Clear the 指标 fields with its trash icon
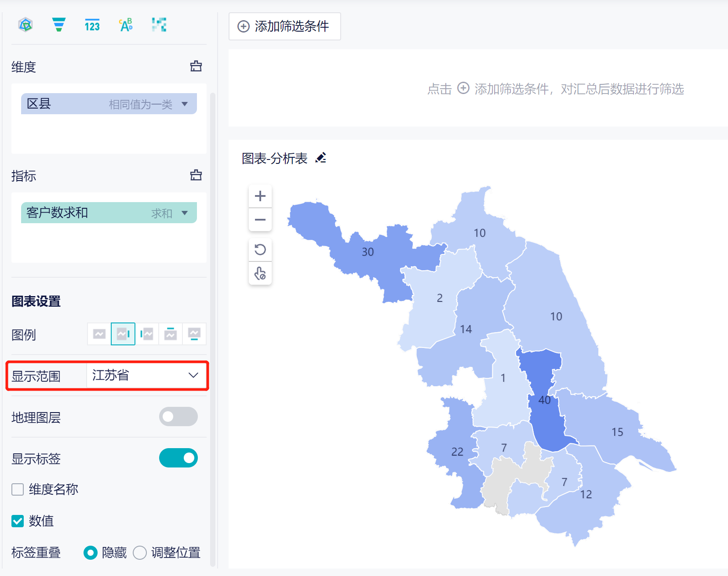 coord(196,175)
